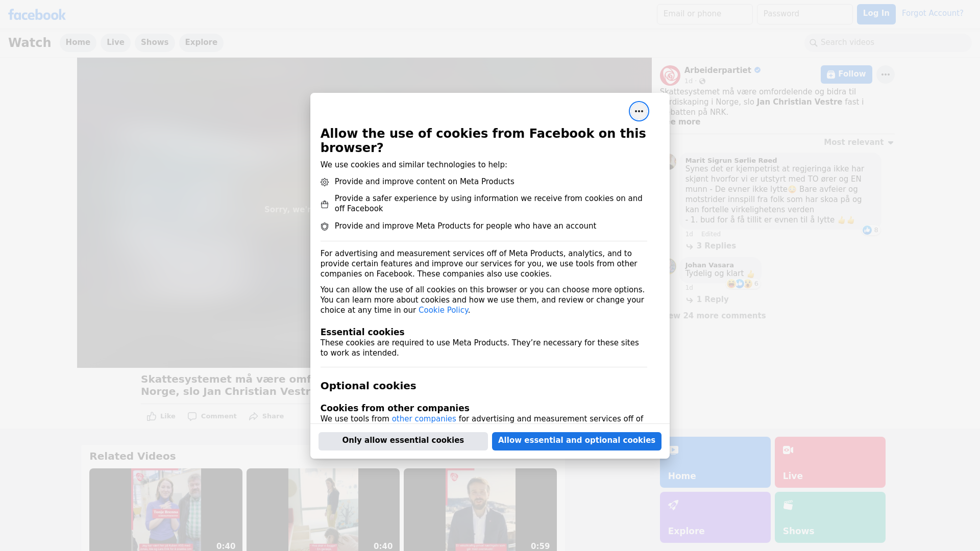The height and width of the screenshot is (551, 980).
Task: Click the Watch heading
Action: [x=30, y=42]
